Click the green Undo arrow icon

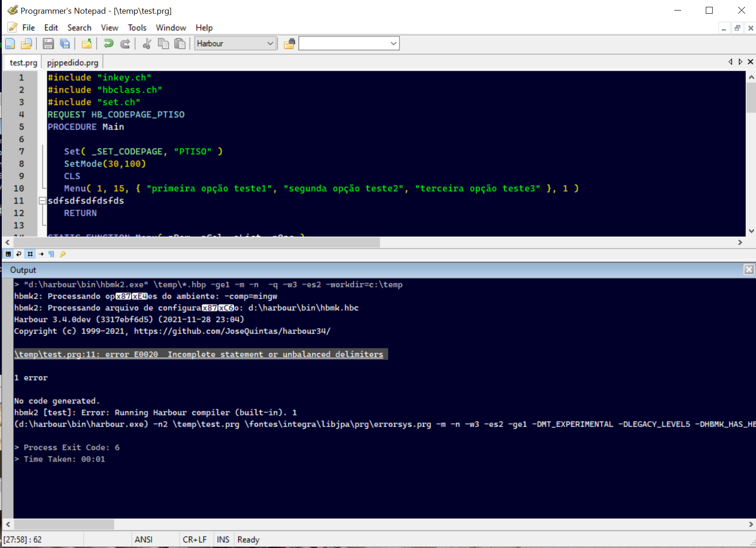108,44
